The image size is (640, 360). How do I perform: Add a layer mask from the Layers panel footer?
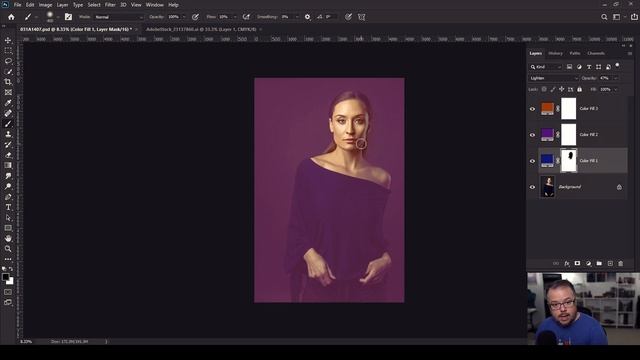577,264
